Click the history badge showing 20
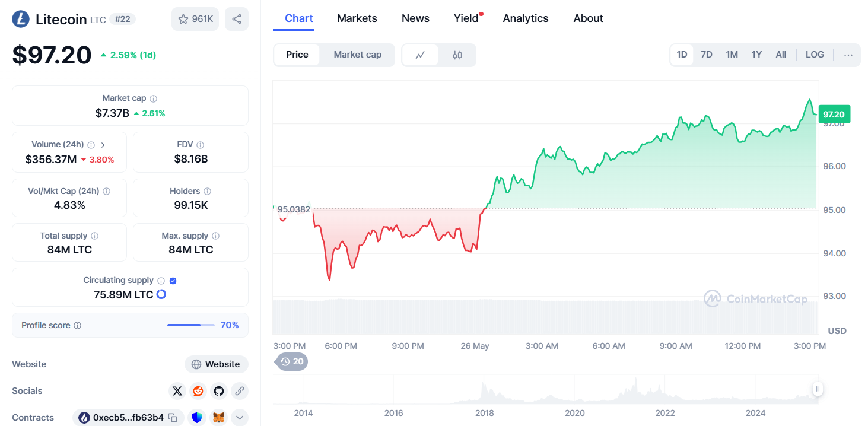Screen dimensions: 868x426 291,361
